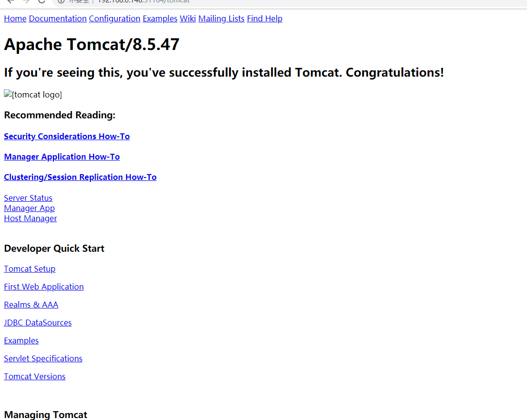Open the Server Status page

pyautogui.click(x=28, y=198)
